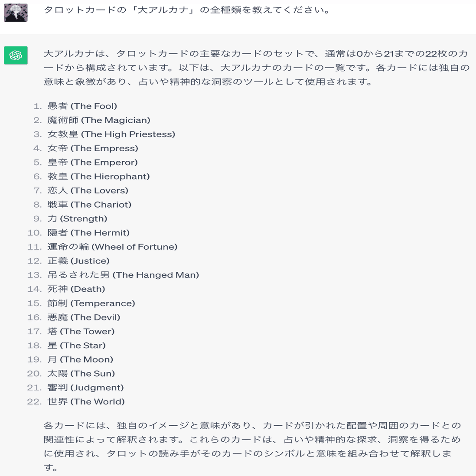
Task: Select the list item 愚者 (The Fool)
Action: point(82,106)
